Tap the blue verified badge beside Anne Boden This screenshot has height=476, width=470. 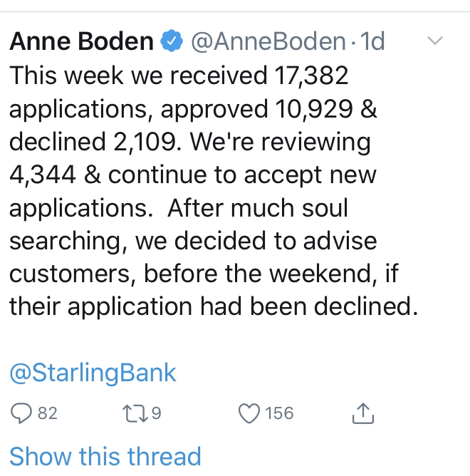(172, 41)
